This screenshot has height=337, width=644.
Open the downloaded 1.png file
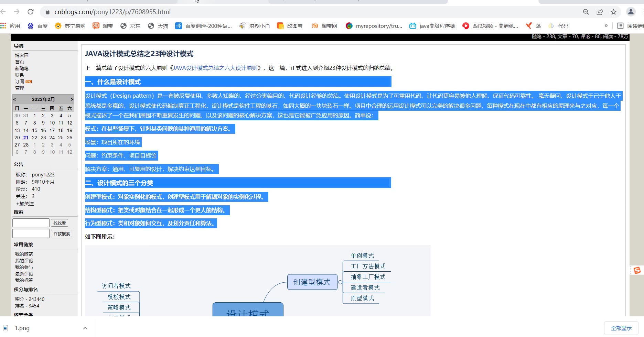click(x=22, y=328)
